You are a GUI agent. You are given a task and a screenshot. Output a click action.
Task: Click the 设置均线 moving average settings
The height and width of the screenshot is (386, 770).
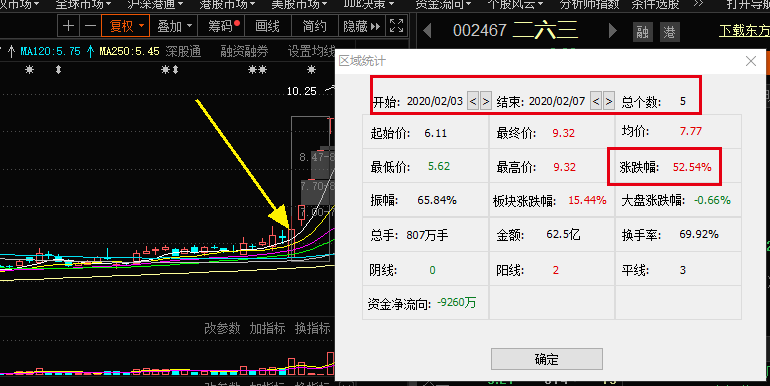click(x=311, y=51)
